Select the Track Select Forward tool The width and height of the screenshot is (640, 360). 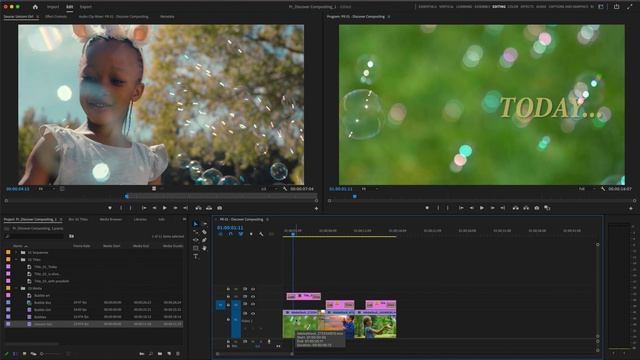point(204,224)
